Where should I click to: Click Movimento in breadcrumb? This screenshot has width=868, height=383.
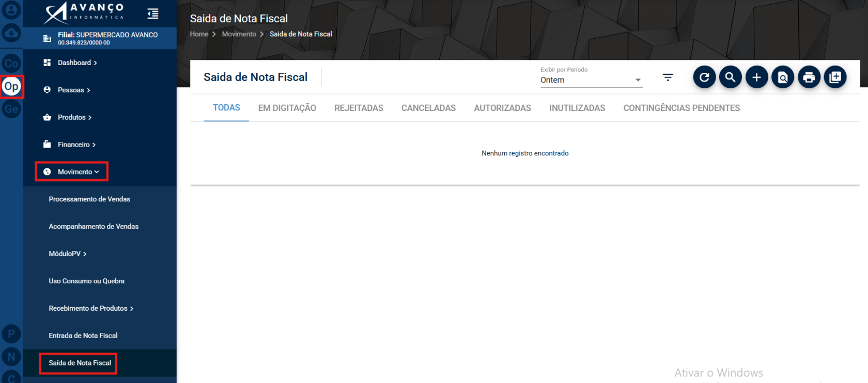(239, 34)
